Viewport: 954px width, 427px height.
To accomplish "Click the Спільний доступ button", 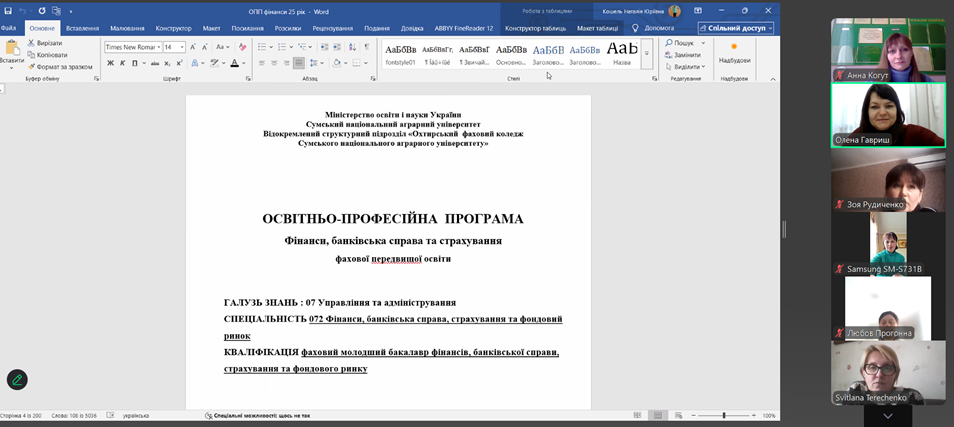I will pos(736,29).
